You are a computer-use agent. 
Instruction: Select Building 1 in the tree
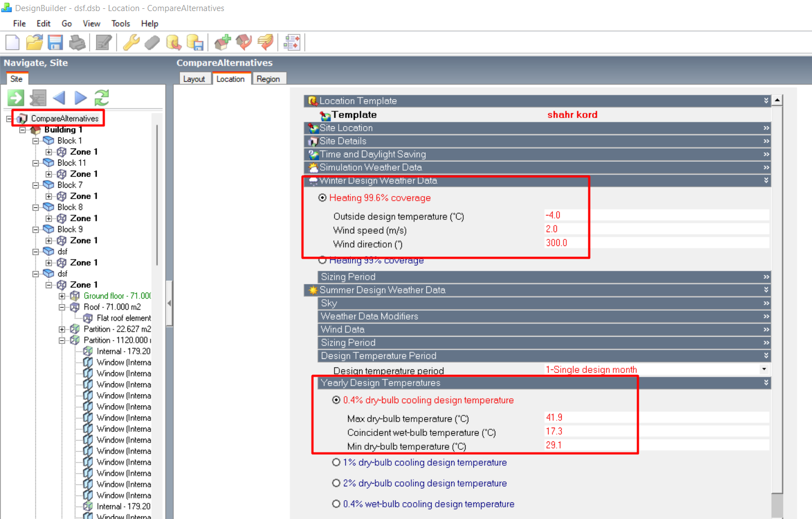tap(63, 130)
